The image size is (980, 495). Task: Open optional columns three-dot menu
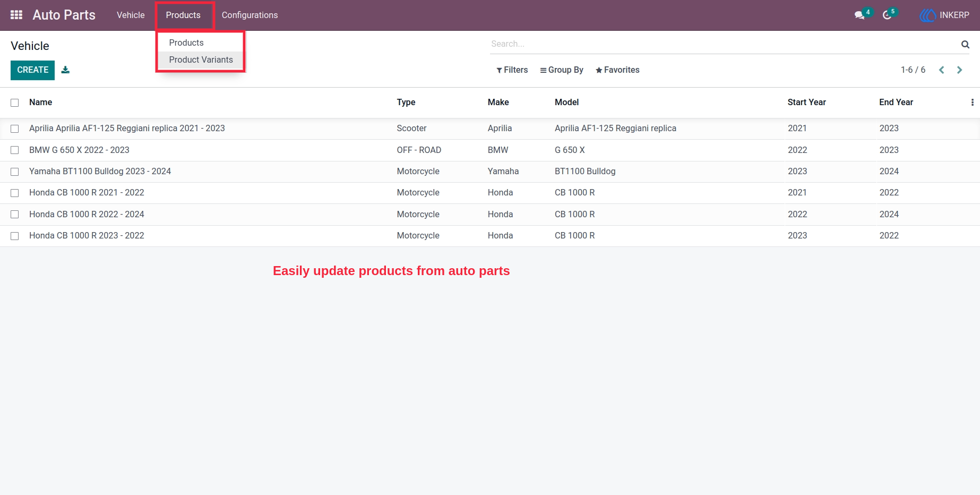point(972,103)
